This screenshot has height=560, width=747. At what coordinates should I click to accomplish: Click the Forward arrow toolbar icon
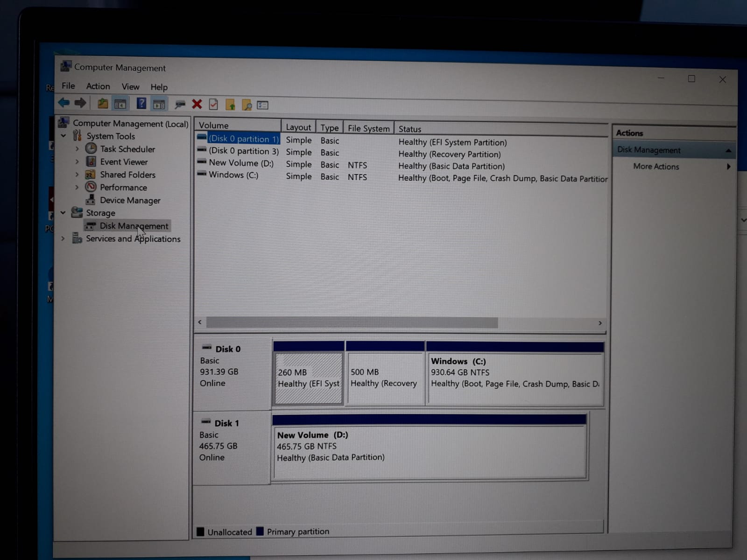[81, 103]
